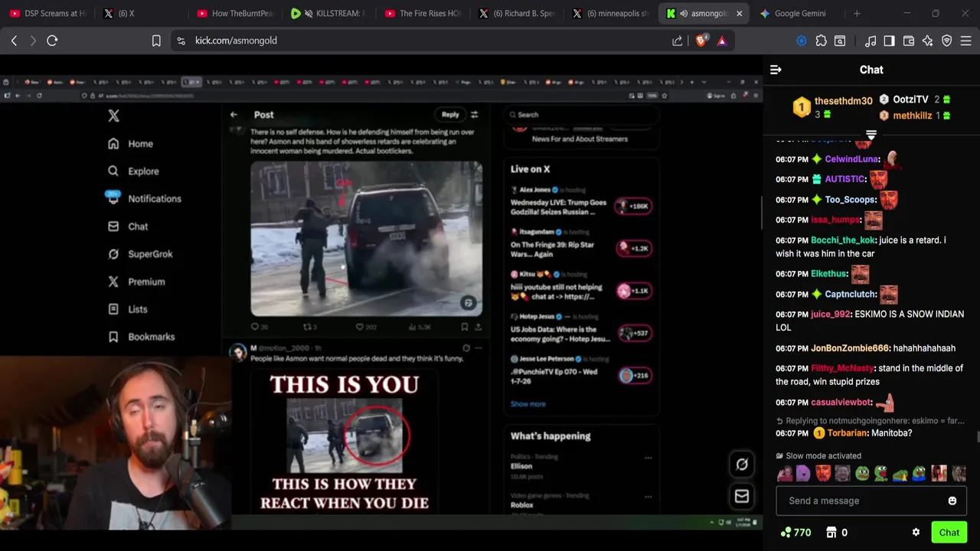Click the Replying to notmuchgoingonhere line

[x=871, y=421]
